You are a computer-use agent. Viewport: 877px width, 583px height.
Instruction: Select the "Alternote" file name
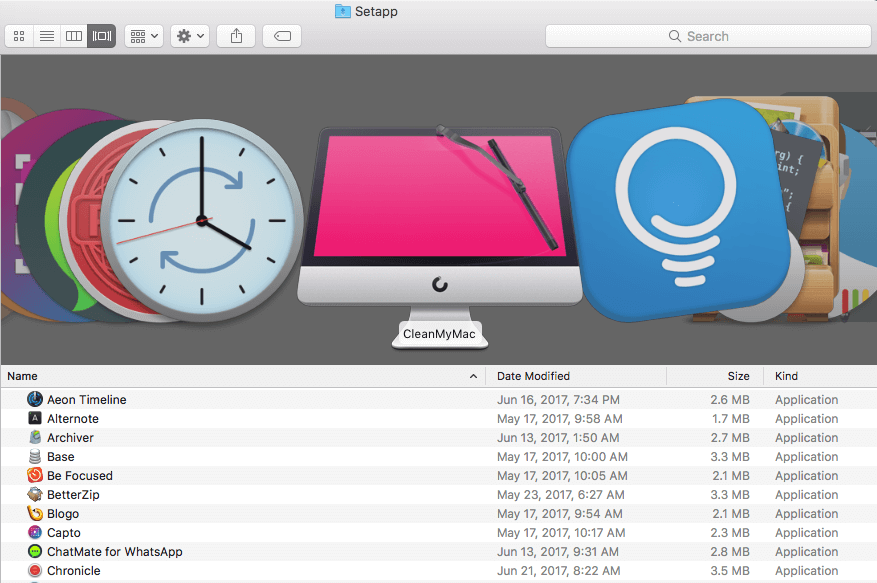[73, 419]
